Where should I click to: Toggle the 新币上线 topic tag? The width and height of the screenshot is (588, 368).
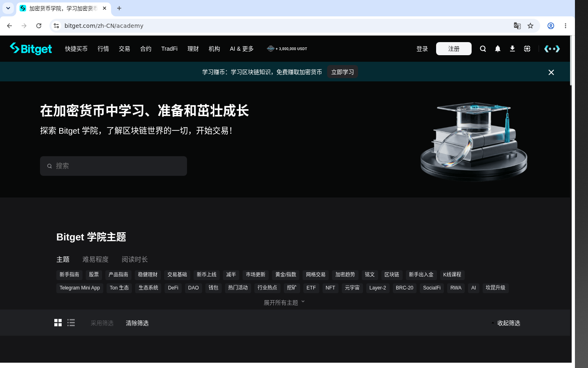click(x=207, y=275)
